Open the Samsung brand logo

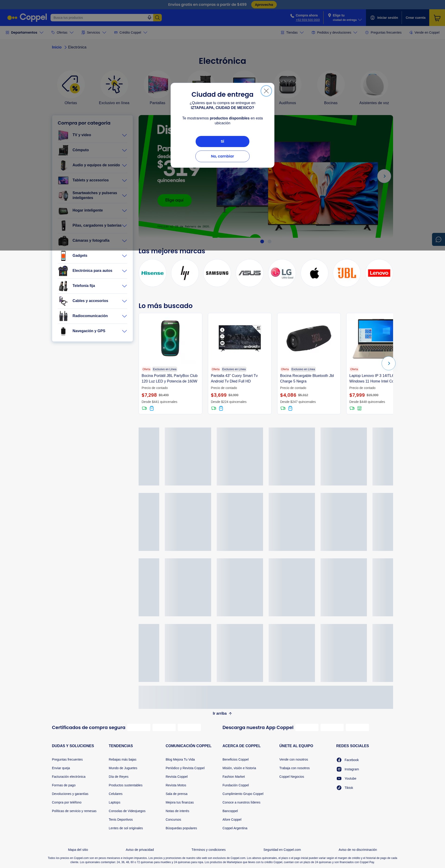[217, 273]
